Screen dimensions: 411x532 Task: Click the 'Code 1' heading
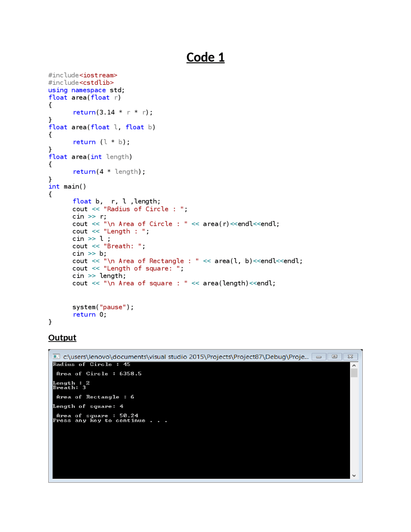click(x=205, y=58)
